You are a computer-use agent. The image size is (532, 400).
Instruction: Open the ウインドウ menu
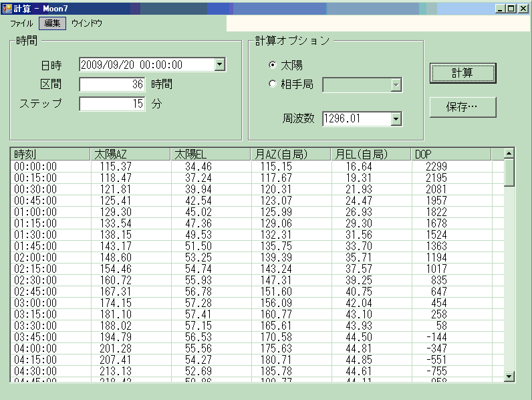(87, 23)
